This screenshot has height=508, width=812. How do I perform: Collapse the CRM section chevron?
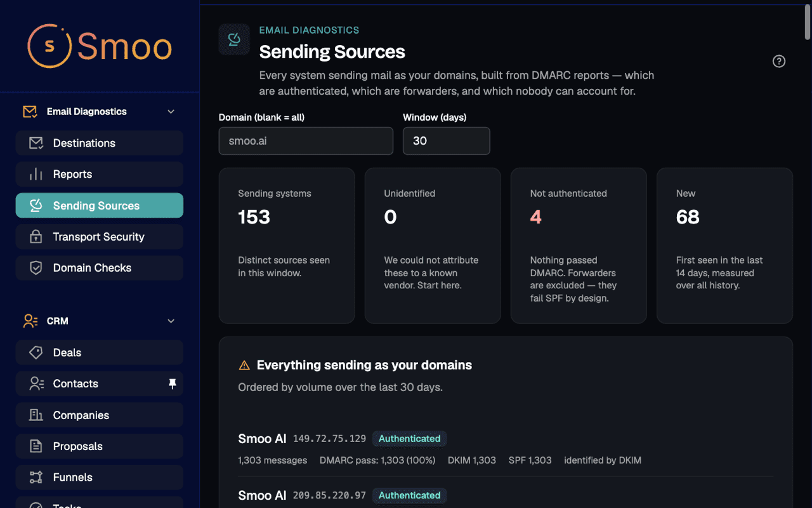tap(171, 321)
